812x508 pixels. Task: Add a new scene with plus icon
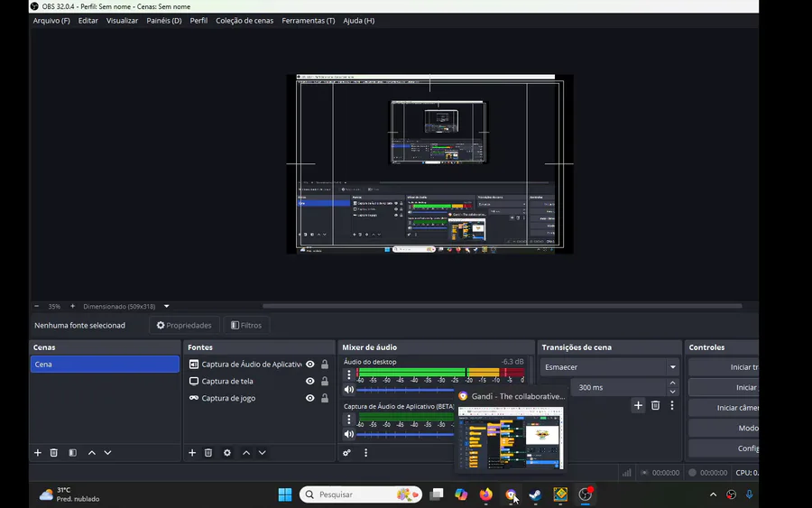(38, 453)
